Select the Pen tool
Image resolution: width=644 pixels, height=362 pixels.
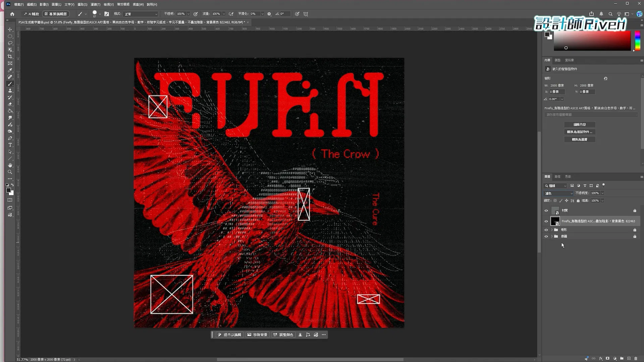[10, 138]
